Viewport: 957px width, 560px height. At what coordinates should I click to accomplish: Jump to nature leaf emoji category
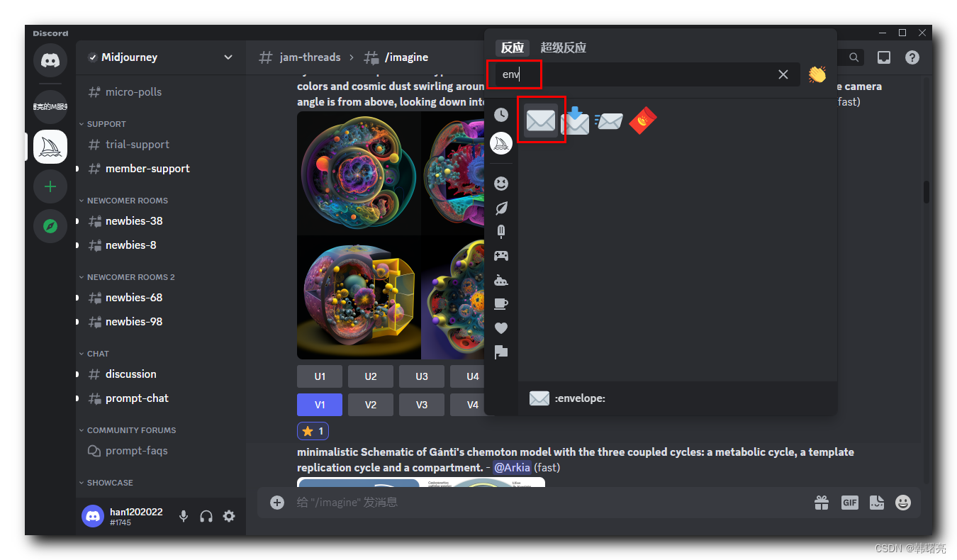(501, 208)
